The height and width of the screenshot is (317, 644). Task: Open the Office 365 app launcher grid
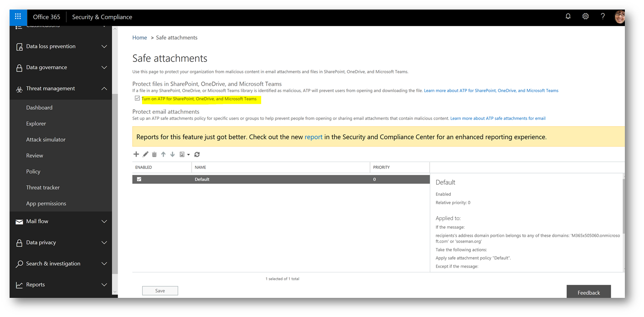tap(18, 17)
